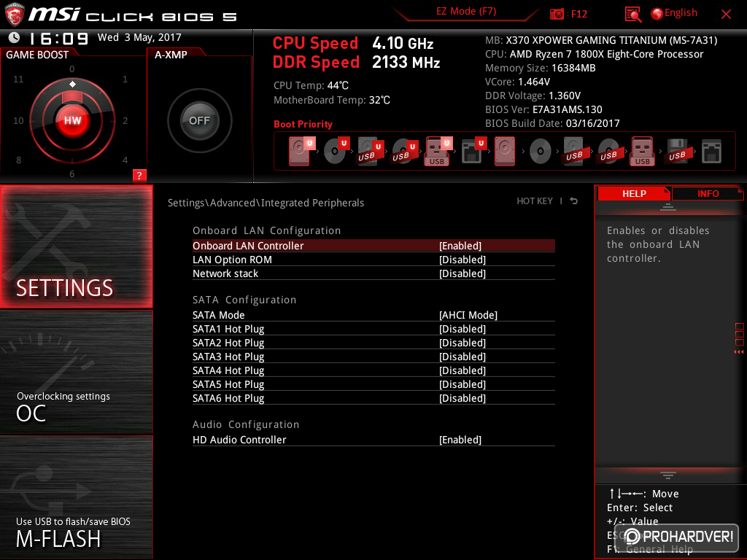747x560 pixels.
Task: Change HD Audio Controller Enabled value
Action: [x=460, y=440]
